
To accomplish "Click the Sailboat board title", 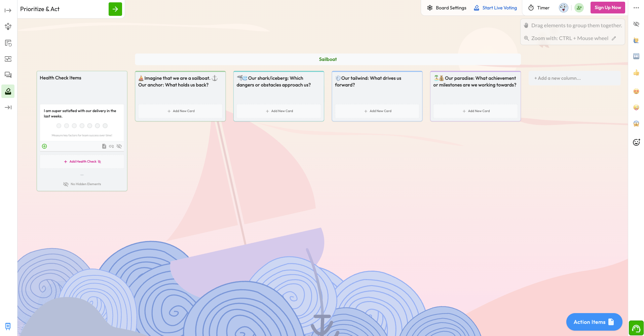I will point(328,59).
